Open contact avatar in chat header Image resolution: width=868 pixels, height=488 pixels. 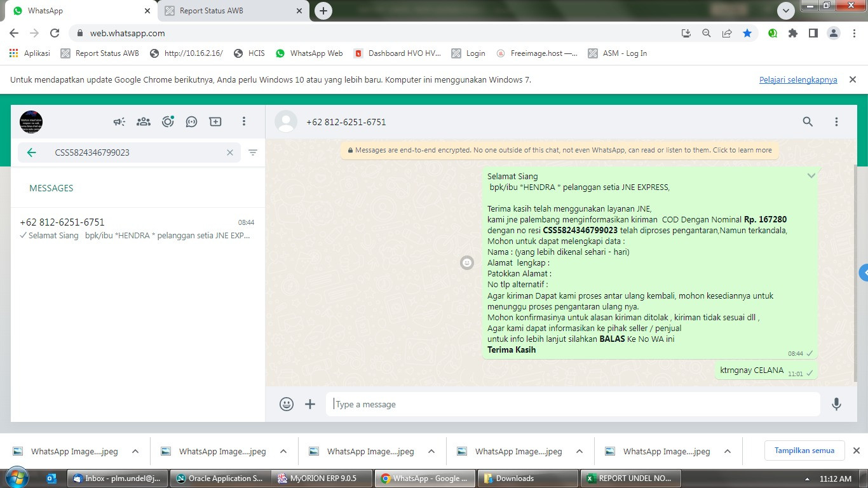point(286,121)
